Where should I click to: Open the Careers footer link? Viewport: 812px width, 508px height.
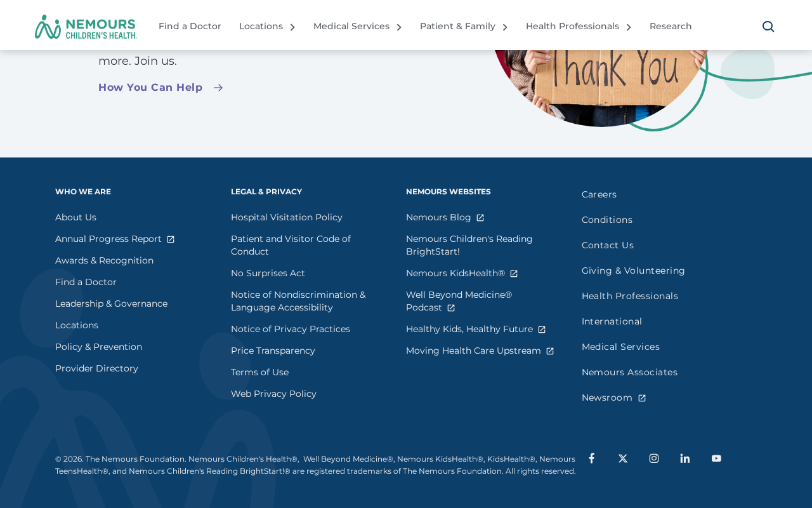(599, 194)
